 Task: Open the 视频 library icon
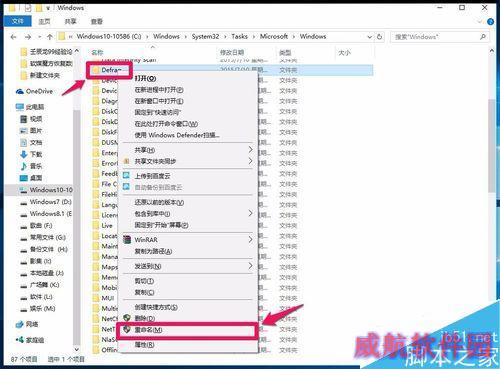click(24, 119)
